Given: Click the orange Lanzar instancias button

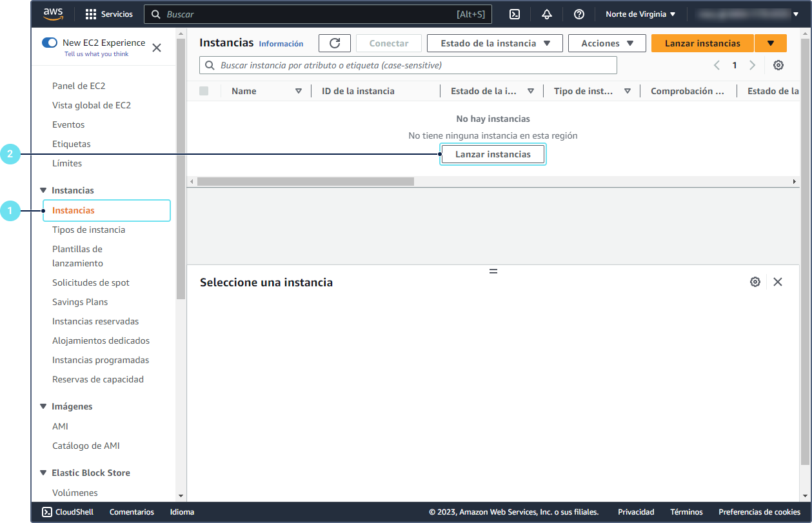Looking at the screenshot, I should [x=702, y=43].
